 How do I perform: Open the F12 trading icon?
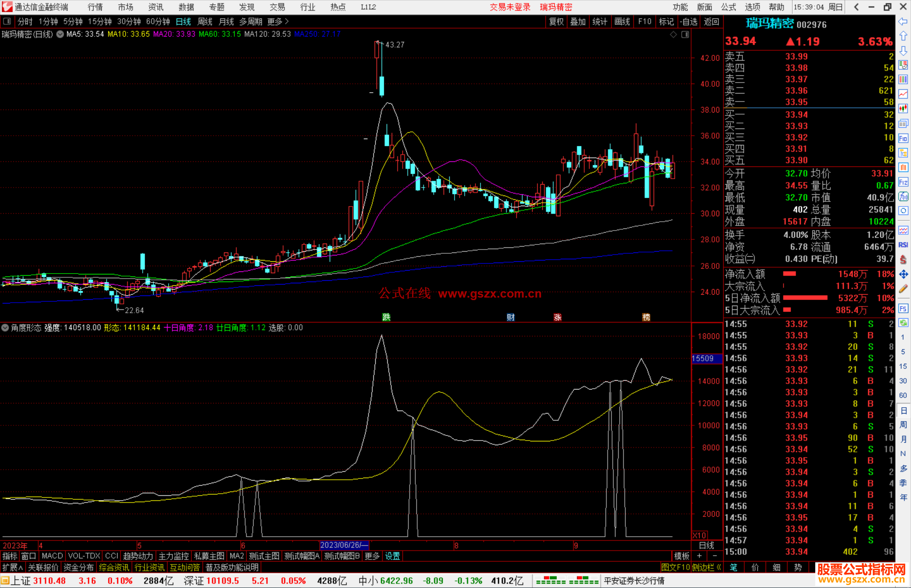pyautogui.click(x=903, y=182)
